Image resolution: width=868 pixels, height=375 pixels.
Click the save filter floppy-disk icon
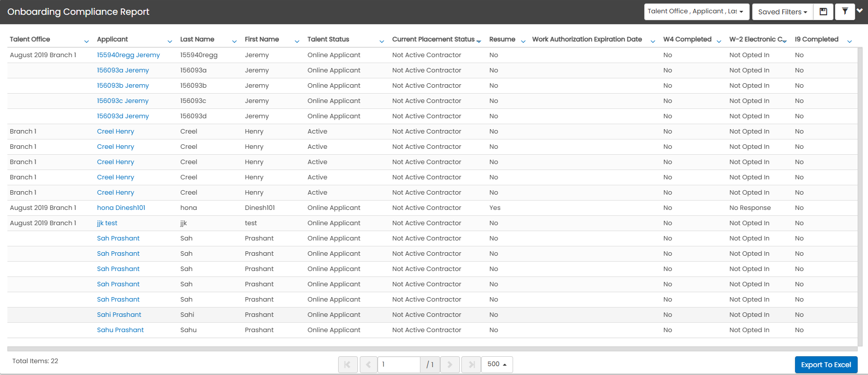tap(823, 12)
